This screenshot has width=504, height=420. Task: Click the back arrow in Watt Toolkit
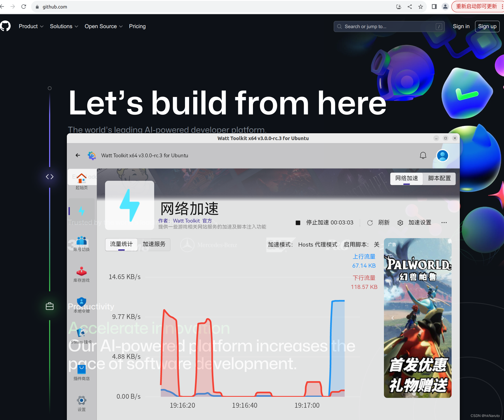(78, 155)
